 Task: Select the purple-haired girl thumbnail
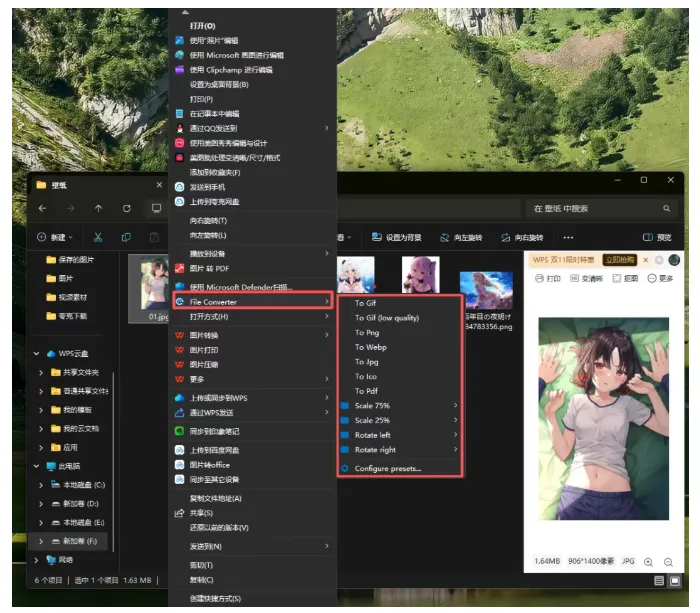pyautogui.click(x=421, y=274)
